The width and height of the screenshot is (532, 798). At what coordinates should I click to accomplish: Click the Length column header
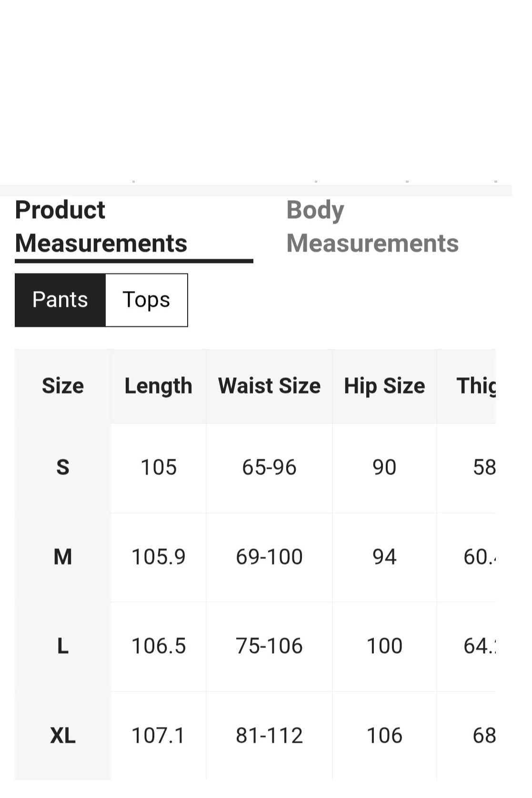tap(159, 386)
